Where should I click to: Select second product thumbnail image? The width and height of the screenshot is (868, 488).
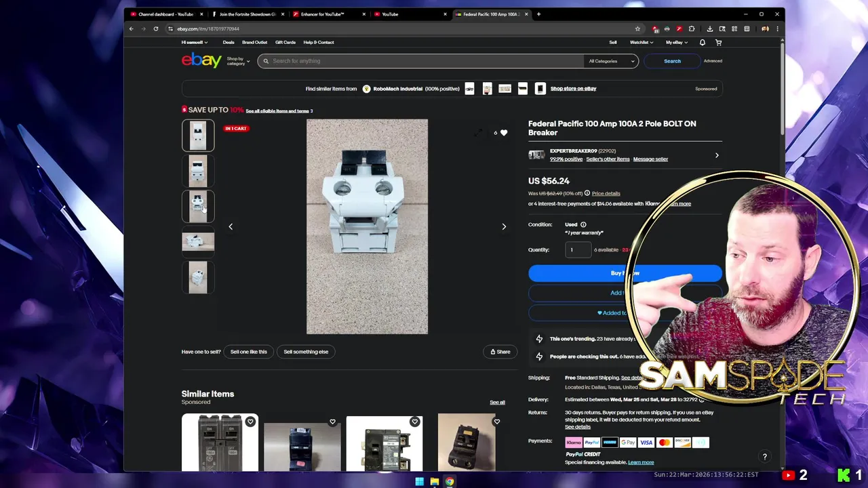(x=198, y=171)
